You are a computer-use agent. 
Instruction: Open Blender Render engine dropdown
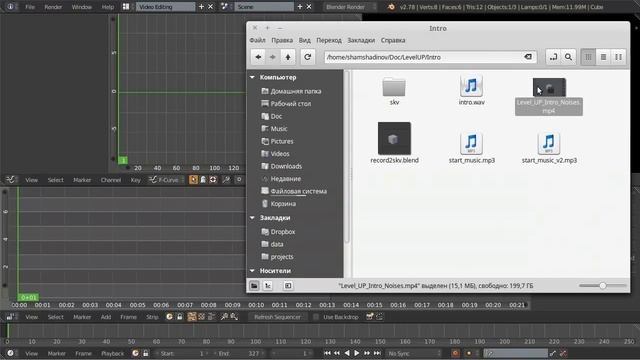tap(351, 7)
